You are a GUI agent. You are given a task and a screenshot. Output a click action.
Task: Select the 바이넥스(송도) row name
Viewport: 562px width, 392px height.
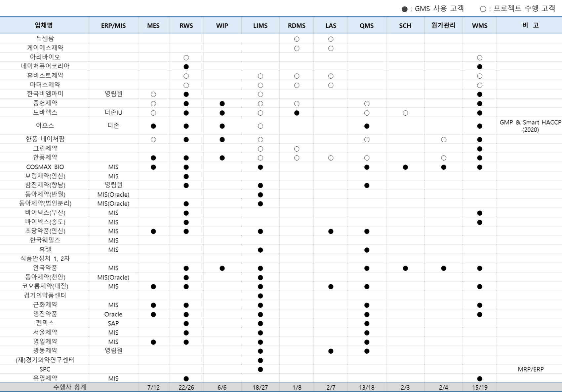coord(45,222)
